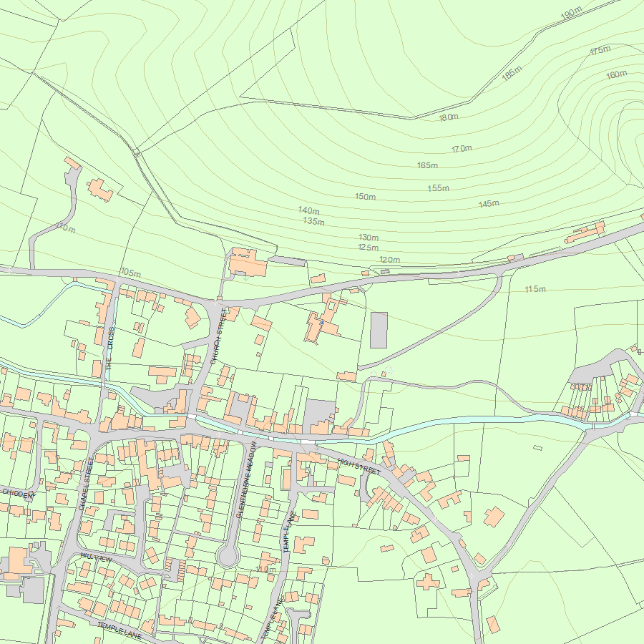
Task: Click the "CHURCH STREET" road label
Action: [x=218, y=336]
